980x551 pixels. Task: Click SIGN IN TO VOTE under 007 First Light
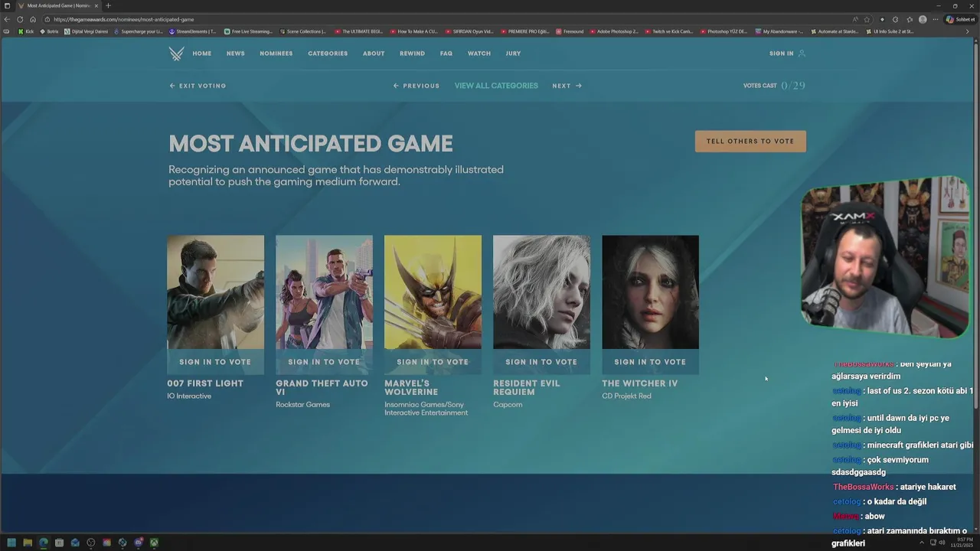coord(216,362)
